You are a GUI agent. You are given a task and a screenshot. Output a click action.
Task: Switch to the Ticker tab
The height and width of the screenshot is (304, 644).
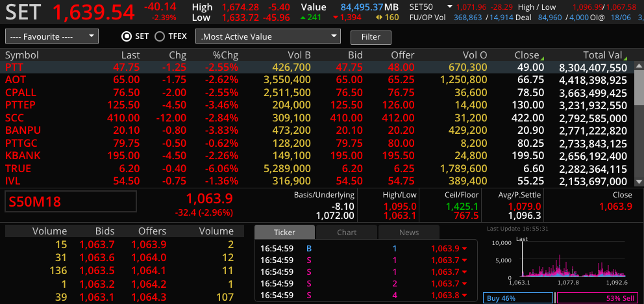pos(284,232)
